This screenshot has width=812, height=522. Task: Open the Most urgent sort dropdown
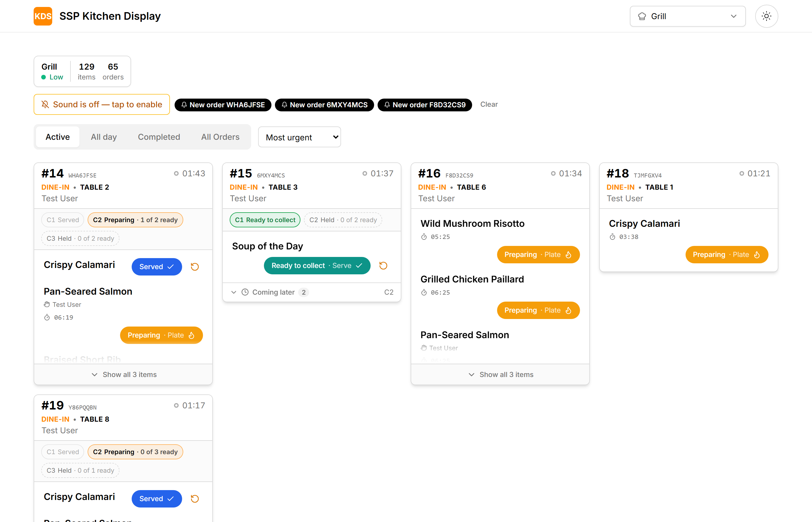(x=299, y=137)
